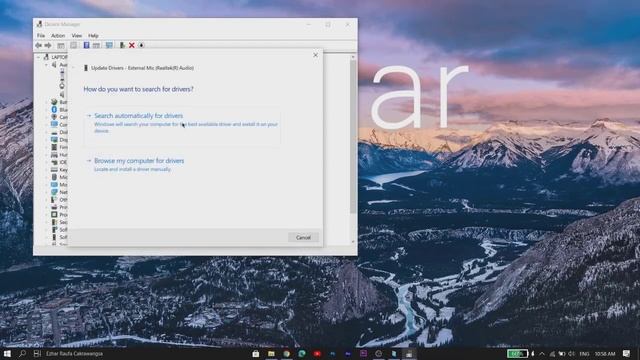The width and height of the screenshot is (640, 360).
Task: Click the Monitors category icon
Action: click(54, 184)
